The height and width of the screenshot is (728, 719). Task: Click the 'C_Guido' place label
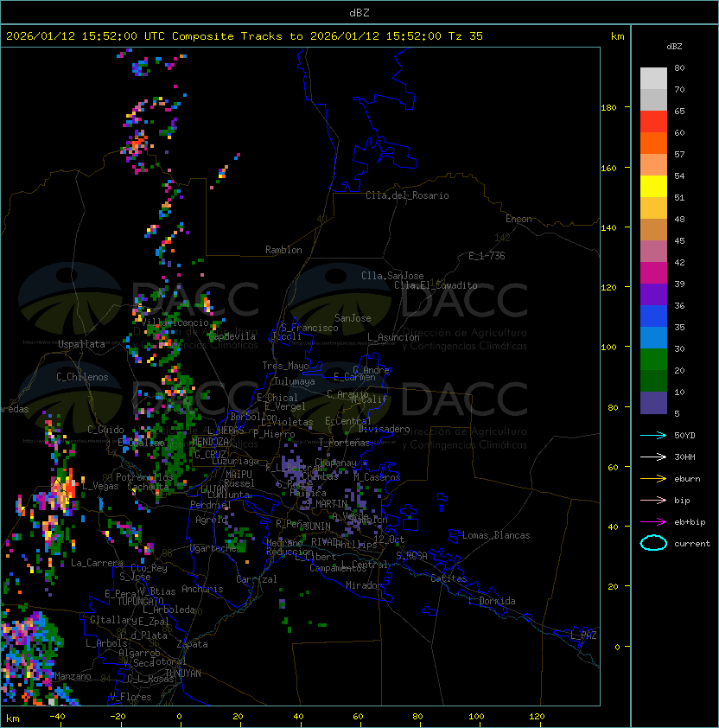[x=105, y=430]
